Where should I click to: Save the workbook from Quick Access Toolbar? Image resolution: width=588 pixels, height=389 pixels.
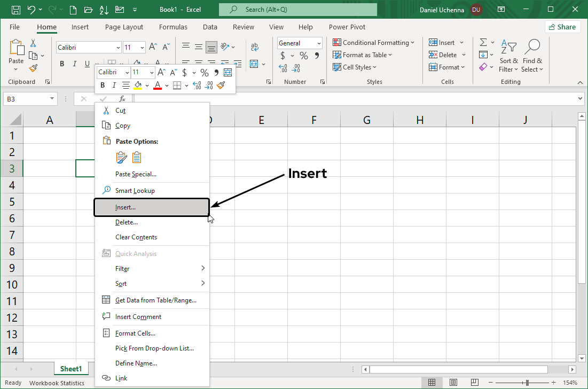click(15, 9)
